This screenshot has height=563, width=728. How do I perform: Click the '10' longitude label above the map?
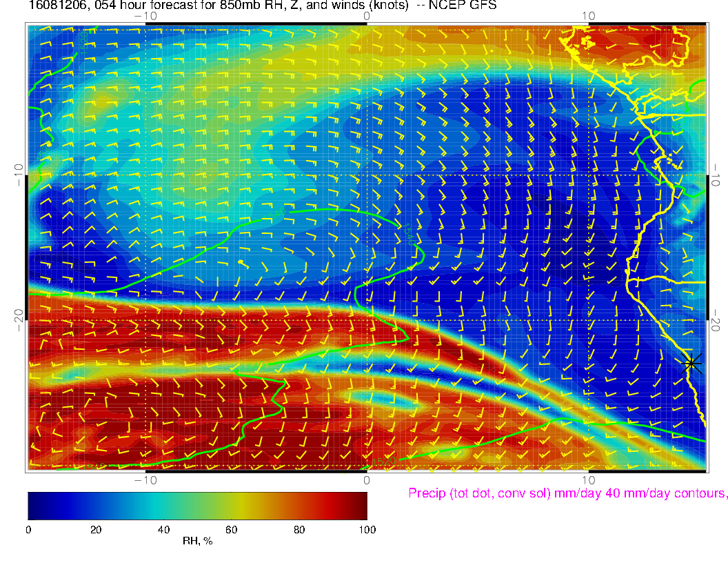tap(588, 17)
